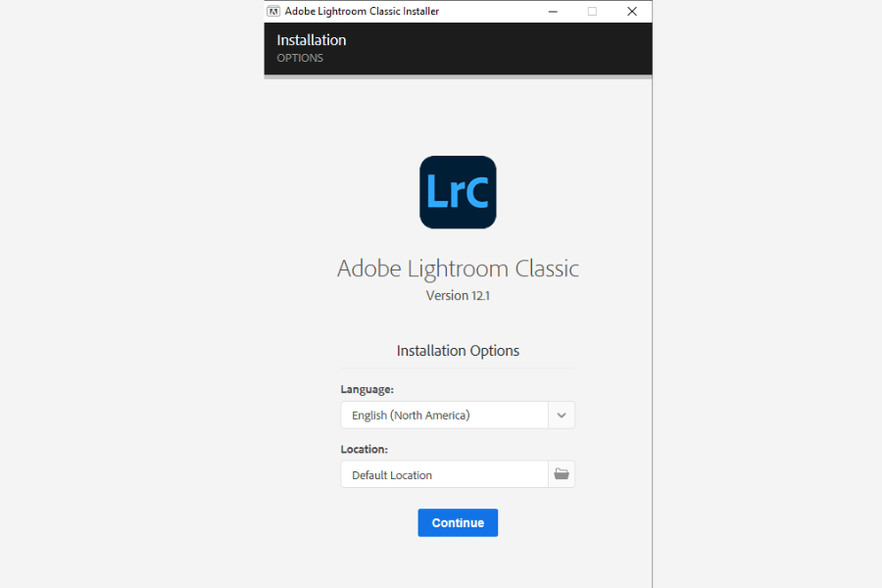The height and width of the screenshot is (588, 882).
Task: Open the folder browse icon for Location
Action: tap(562, 474)
